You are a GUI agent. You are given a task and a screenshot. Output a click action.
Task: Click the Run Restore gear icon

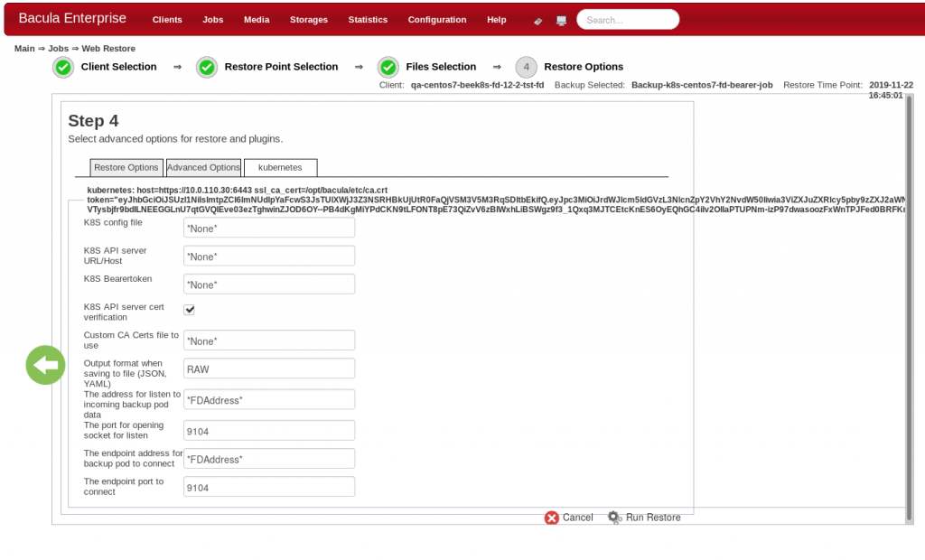tap(614, 518)
